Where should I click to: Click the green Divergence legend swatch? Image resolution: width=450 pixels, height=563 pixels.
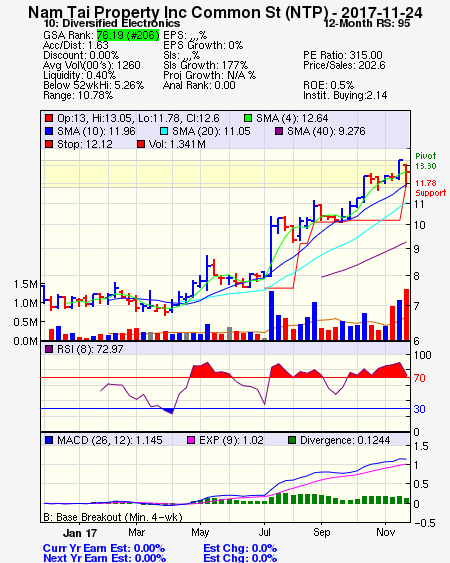292,440
